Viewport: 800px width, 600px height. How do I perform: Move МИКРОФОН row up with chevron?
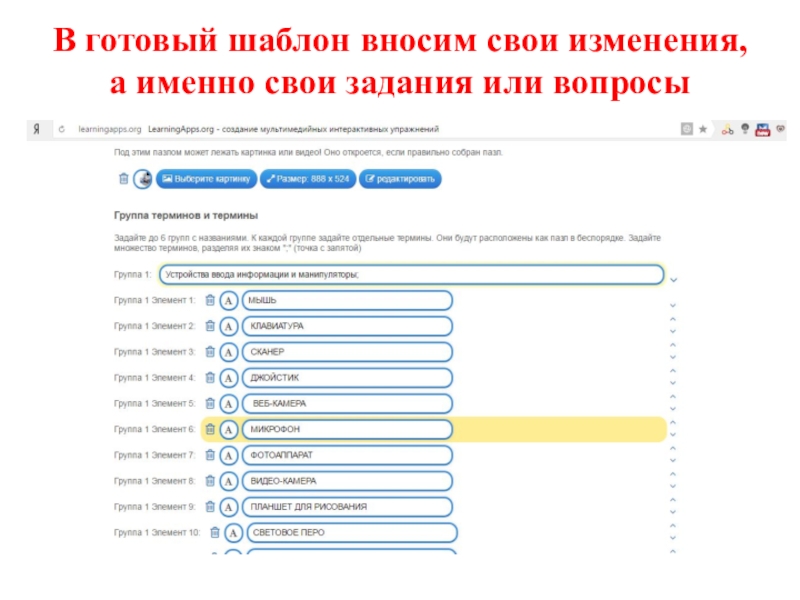(x=673, y=422)
